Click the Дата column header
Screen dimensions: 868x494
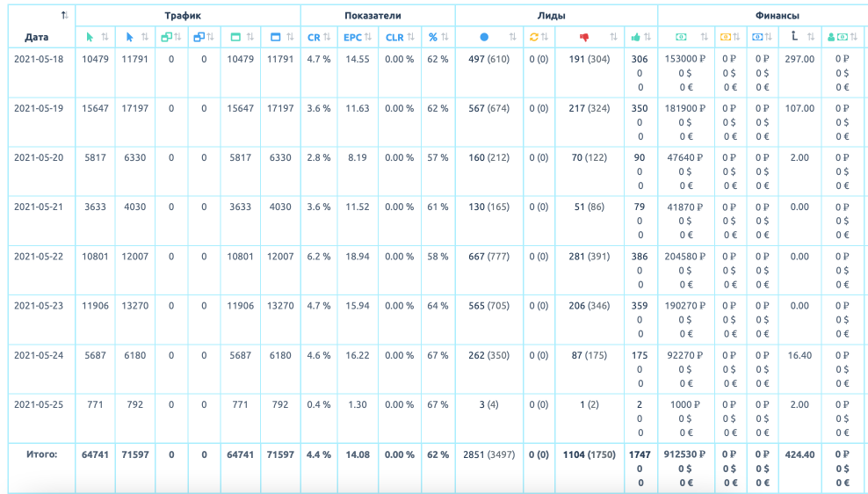tap(37, 38)
